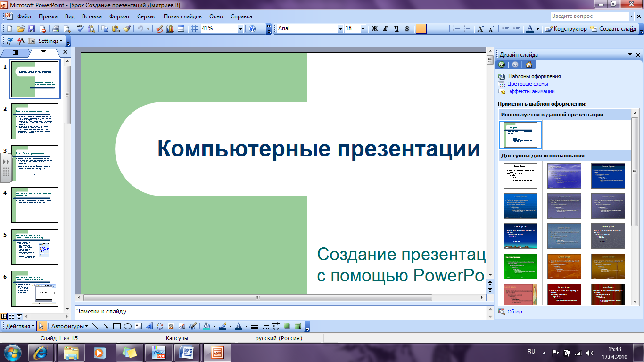Select the Oval drawing tool
This screenshot has height=362, width=644.
[x=127, y=326]
